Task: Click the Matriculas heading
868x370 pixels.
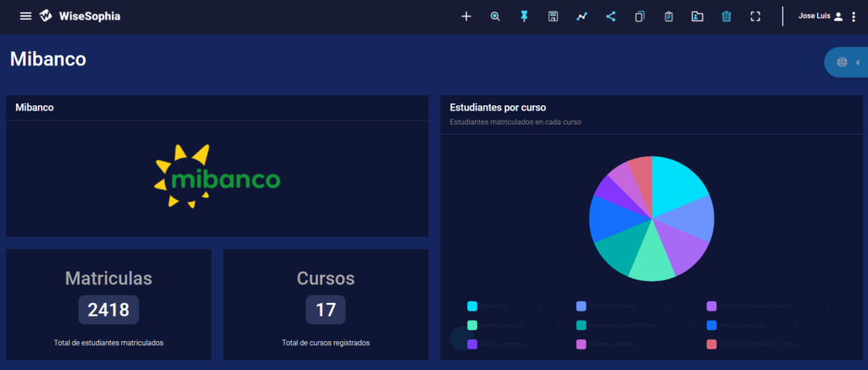Action: coord(108,278)
